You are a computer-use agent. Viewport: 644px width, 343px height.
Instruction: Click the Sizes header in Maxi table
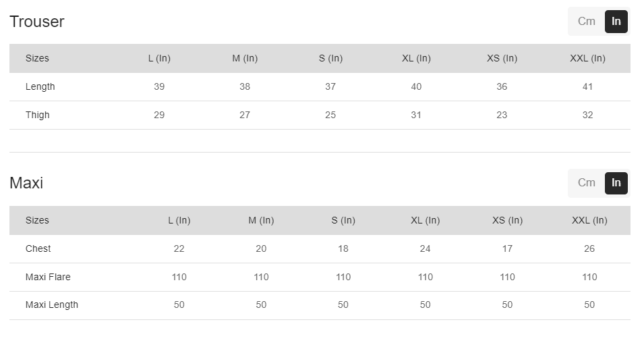click(x=37, y=220)
